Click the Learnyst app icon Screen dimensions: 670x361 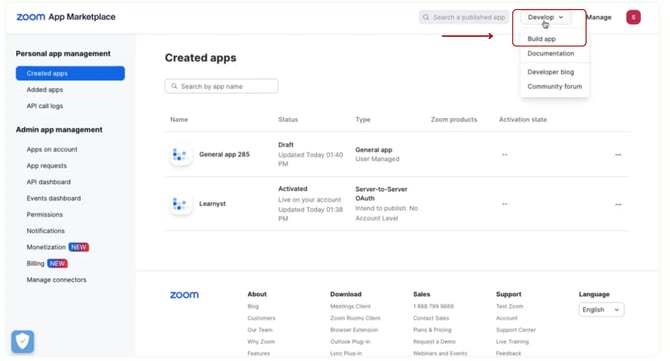click(x=180, y=204)
